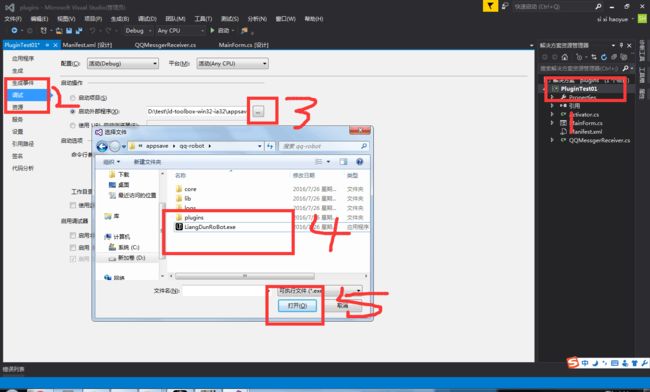Click the green user account avatar
This screenshot has width=650, height=392.
tap(642, 19)
